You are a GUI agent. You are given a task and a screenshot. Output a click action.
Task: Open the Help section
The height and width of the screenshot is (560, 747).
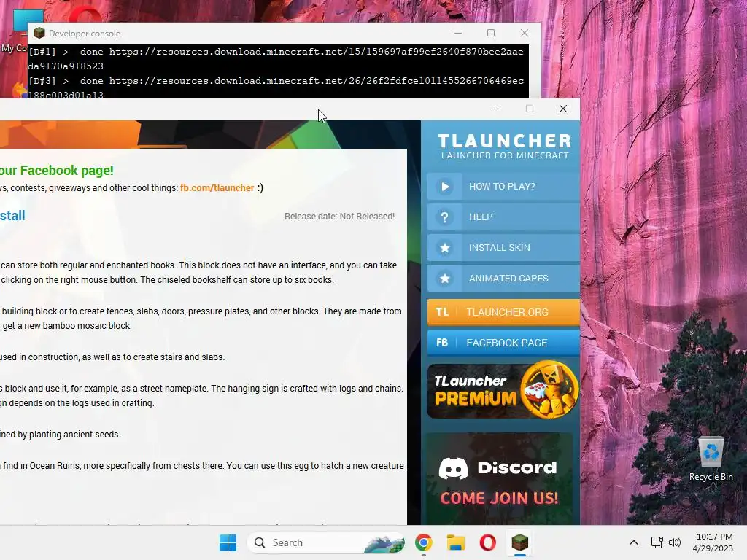point(503,217)
